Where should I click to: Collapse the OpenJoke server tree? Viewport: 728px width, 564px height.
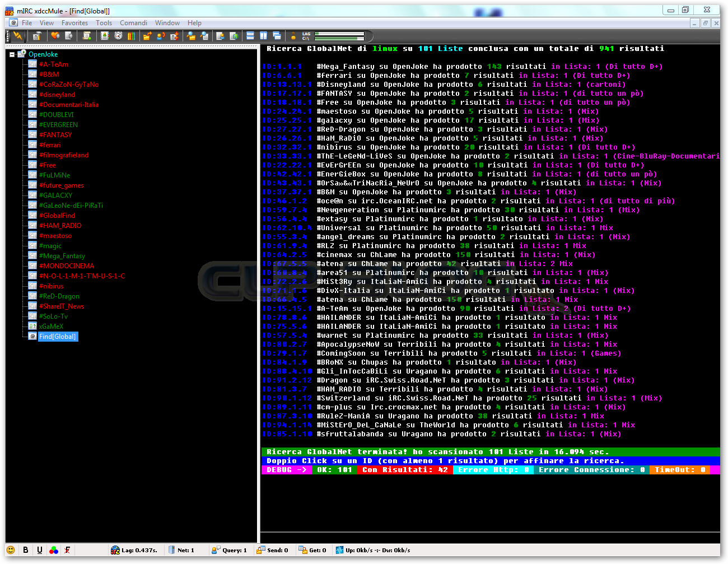click(x=12, y=55)
